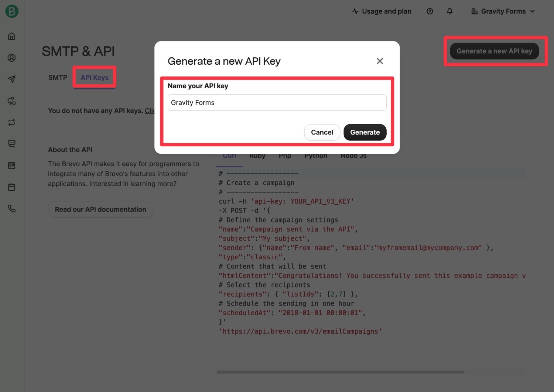Image resolution: width=554 pixels, height=392 pixels.
Task: Click the "type":"classic" code line
Action: click(252, 257)
